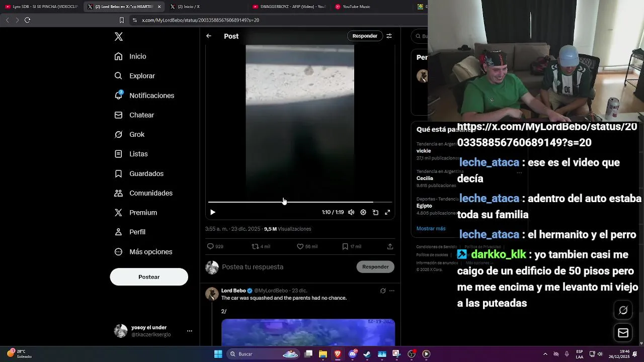
Task: Open Discord from the taskbar
Action: (353, 354)
